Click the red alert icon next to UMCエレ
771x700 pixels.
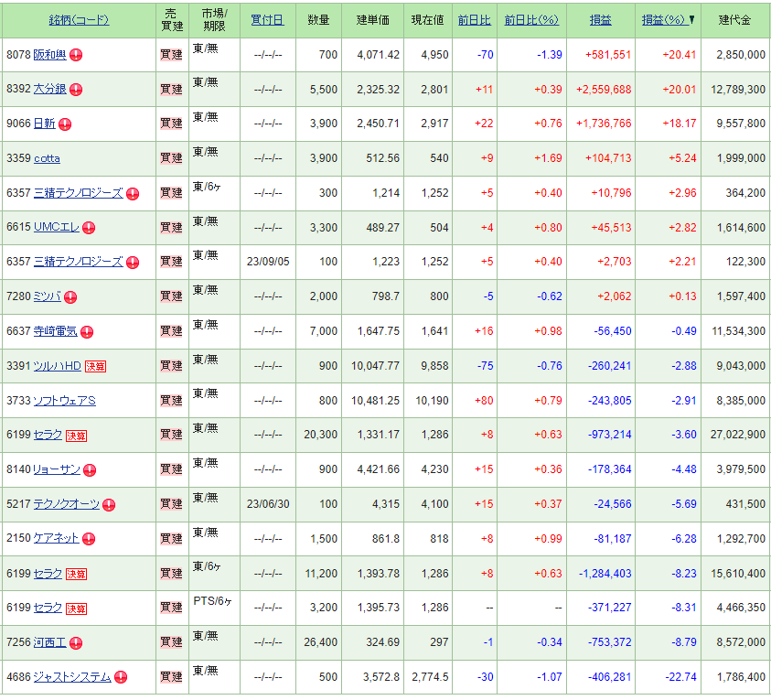click(89, 228)
